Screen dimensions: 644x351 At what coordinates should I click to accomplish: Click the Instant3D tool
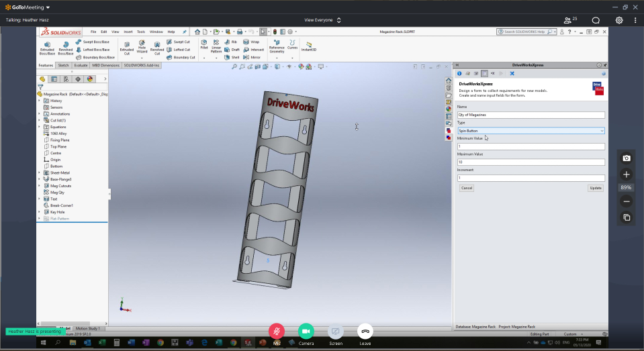309,46
